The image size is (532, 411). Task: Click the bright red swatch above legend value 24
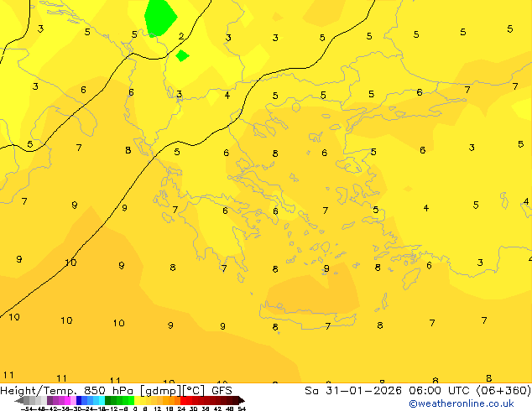pyautogui.click(x=183, y=400)
